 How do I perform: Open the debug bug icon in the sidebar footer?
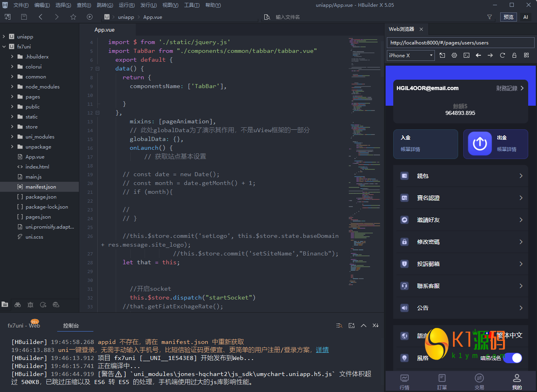click(x=30, y=305)
